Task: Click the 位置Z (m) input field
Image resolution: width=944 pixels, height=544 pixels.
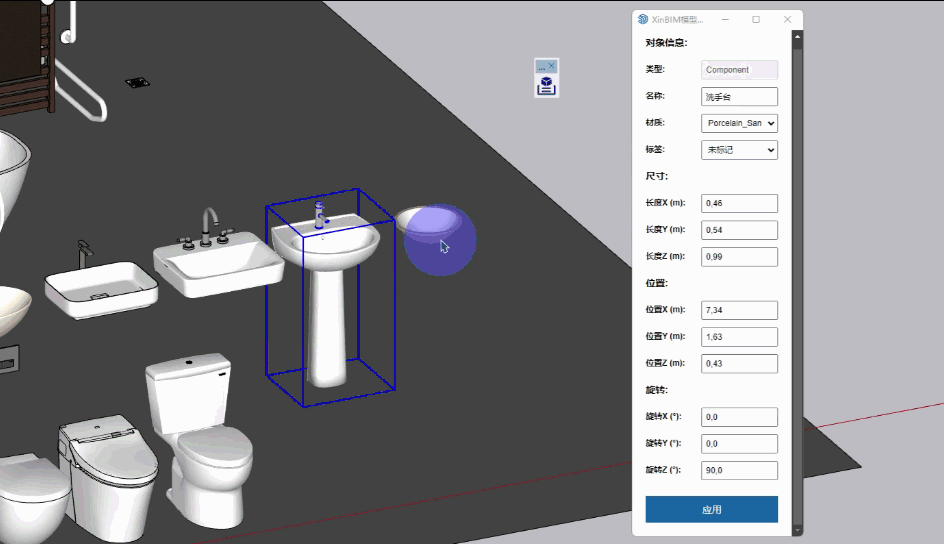Action: 740,364
